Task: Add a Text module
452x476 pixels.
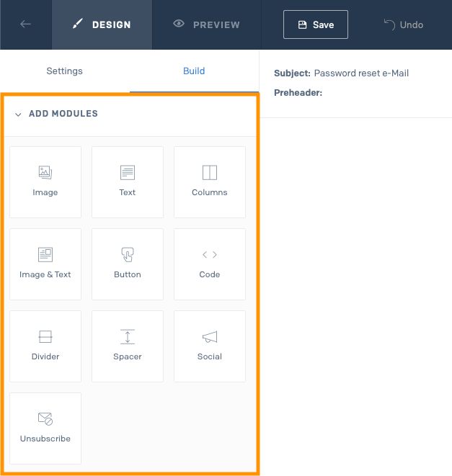Action: pos(128,181)
